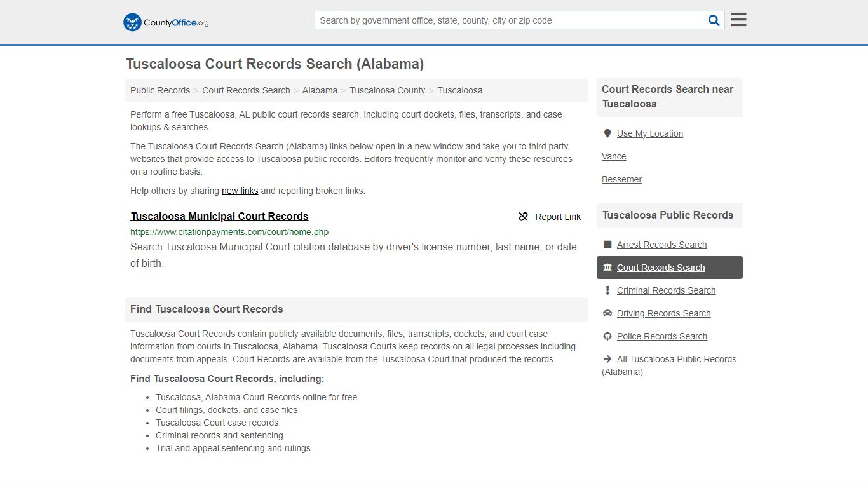Click 'Court filings, dockets, and case files' bullet

226,410
